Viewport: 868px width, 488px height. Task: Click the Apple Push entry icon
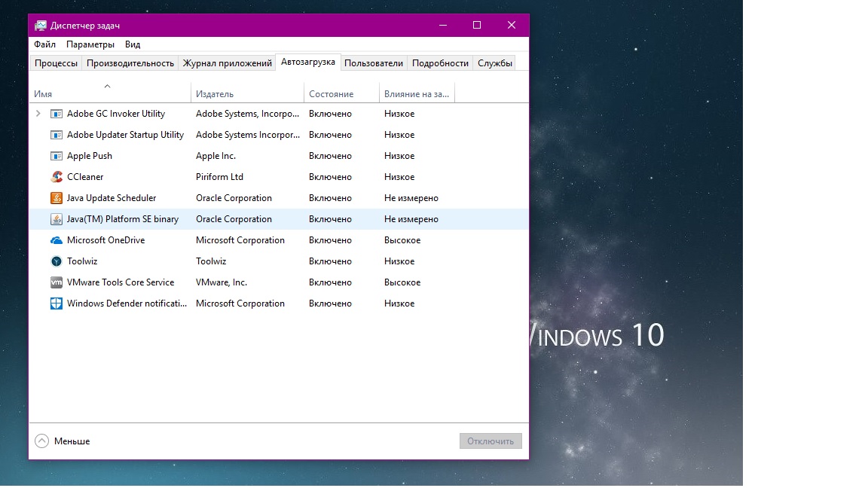click(57, 156)
